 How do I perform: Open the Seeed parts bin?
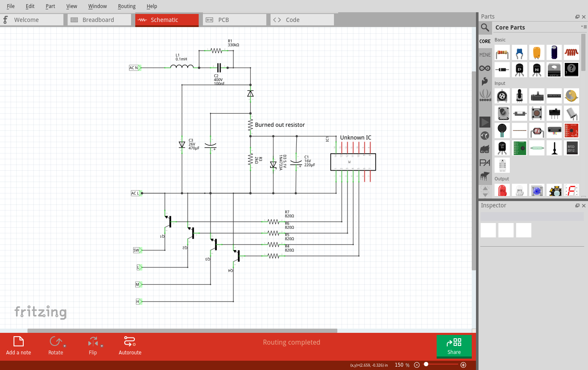coord(485,95)
